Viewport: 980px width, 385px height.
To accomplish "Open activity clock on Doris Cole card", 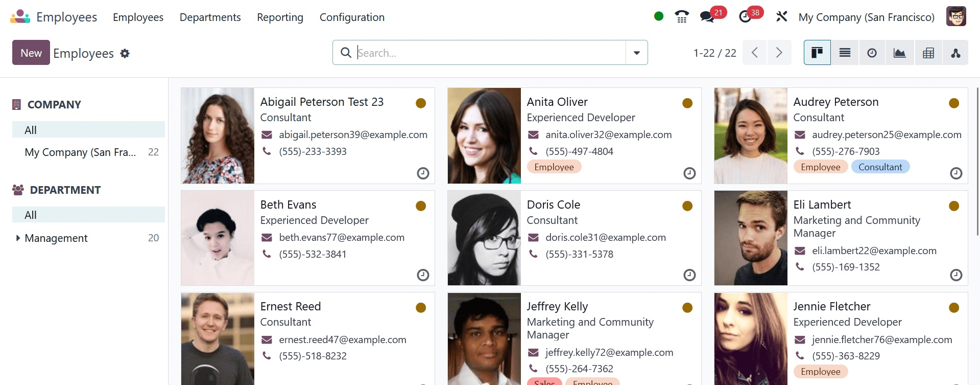I will click(x=689, y=275).
